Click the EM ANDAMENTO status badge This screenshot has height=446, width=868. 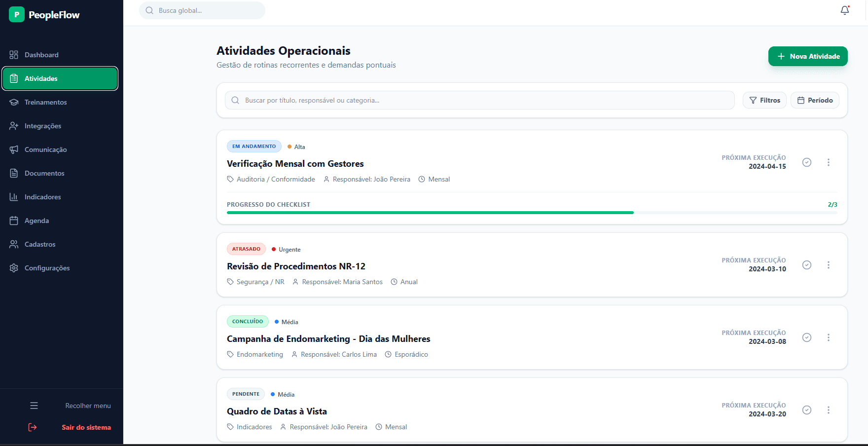click(254, 146)
